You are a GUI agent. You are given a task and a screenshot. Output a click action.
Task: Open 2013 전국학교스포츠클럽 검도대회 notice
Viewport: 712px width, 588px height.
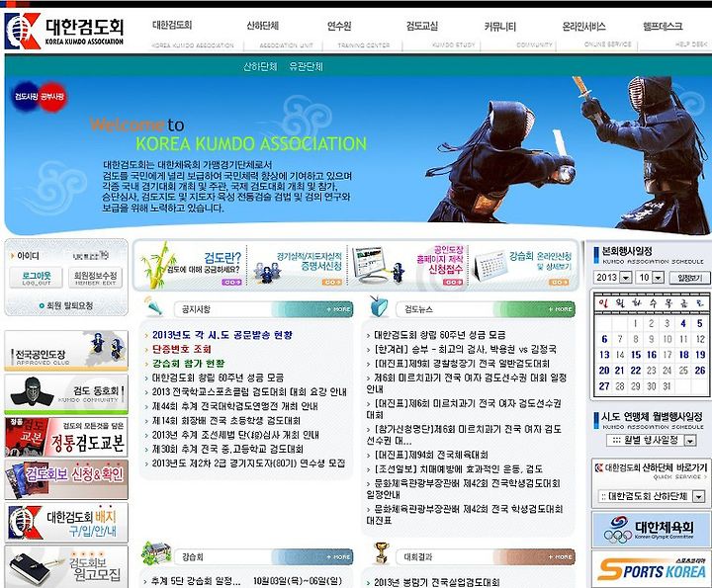249,392
